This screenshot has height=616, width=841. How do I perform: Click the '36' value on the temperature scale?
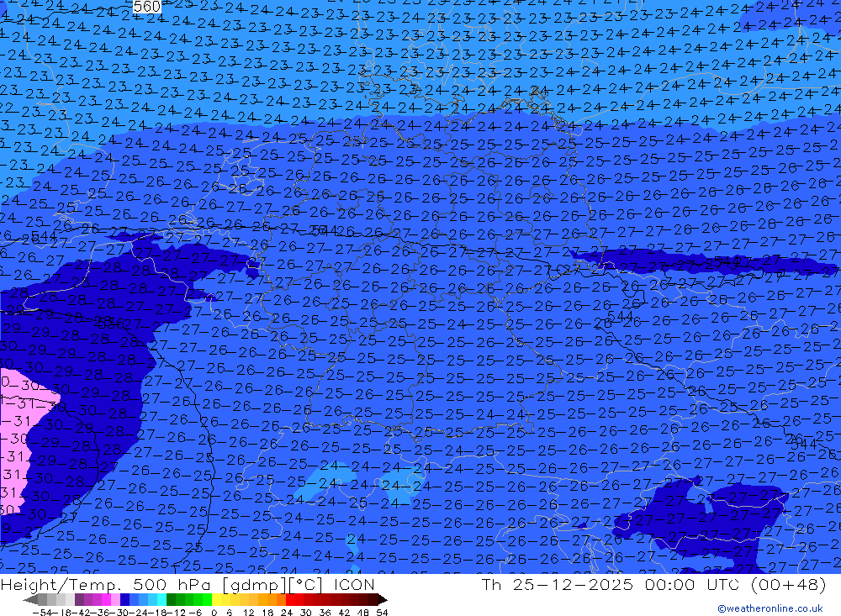tap(325, 613)
